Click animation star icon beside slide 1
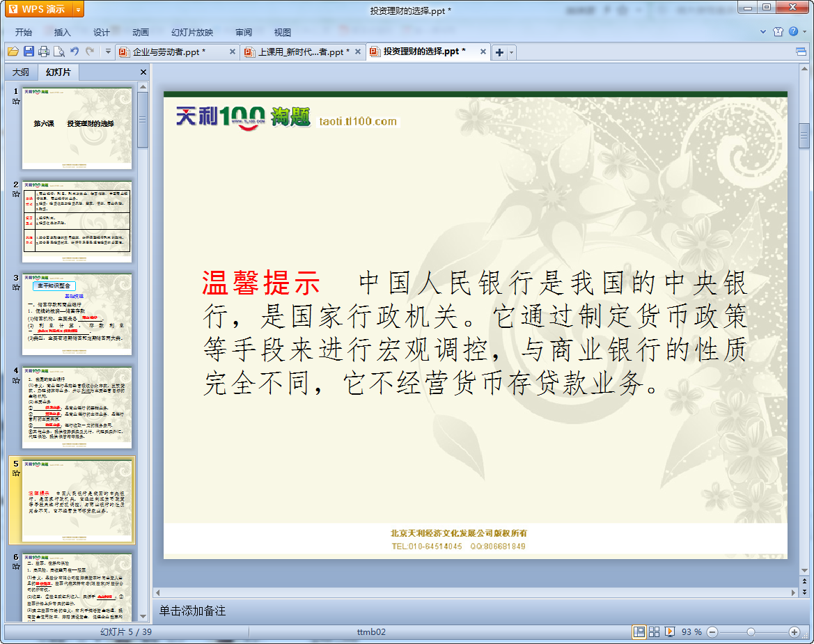The image size is (814, 644). click(16, 102)
